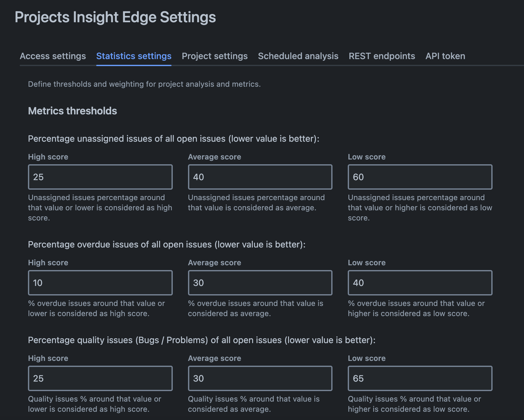Click the Projects Insight Edge Settings title

pyautogui.click(x=115, y=17)
